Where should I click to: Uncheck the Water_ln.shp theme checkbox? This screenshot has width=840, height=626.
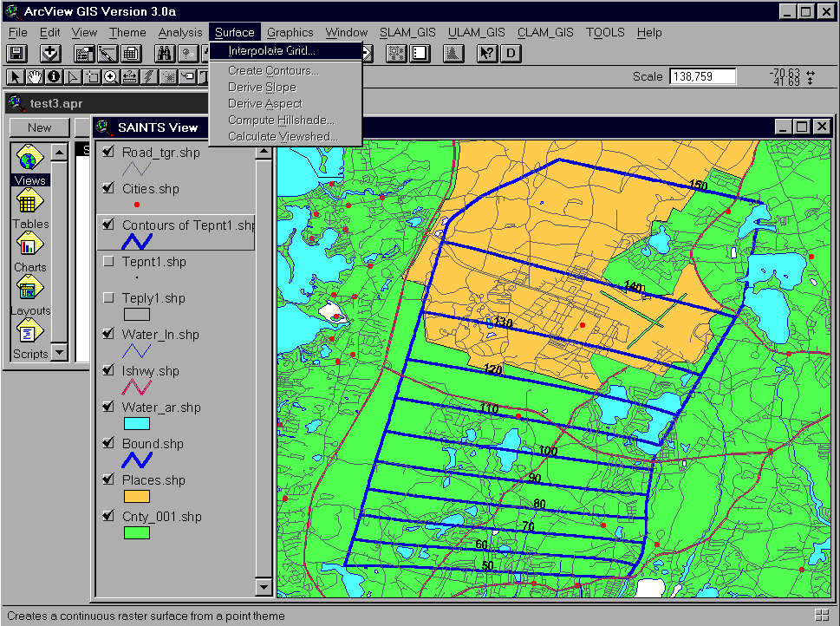(108, 334)
